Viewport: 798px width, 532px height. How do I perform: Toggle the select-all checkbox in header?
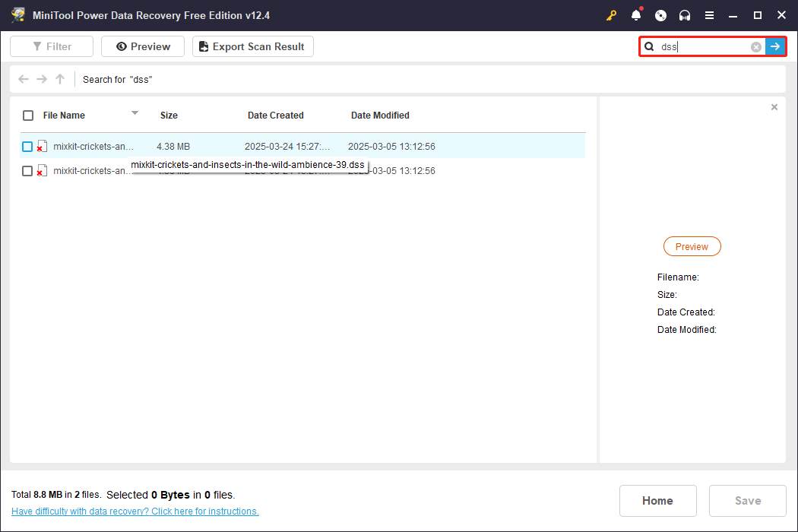(28, 116)
